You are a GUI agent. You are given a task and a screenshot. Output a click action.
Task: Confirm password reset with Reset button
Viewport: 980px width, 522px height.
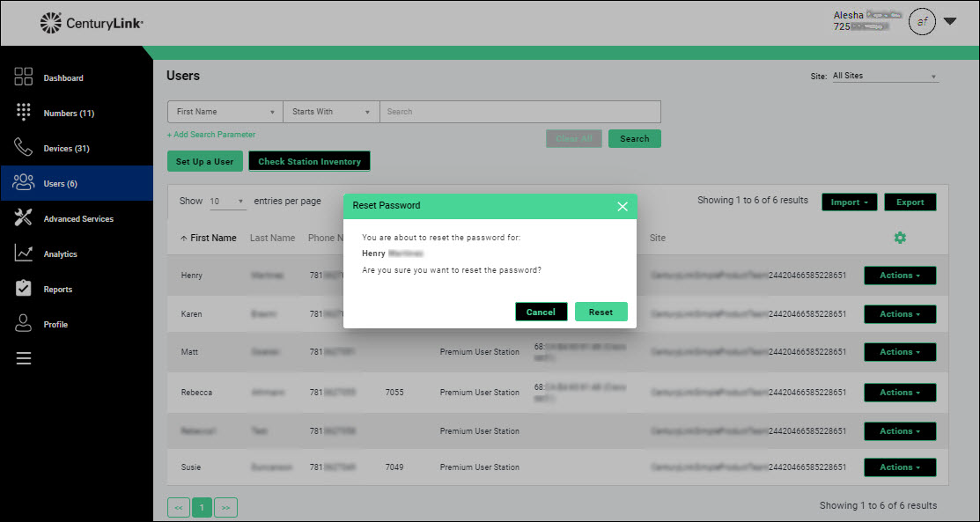pos(601,312)
